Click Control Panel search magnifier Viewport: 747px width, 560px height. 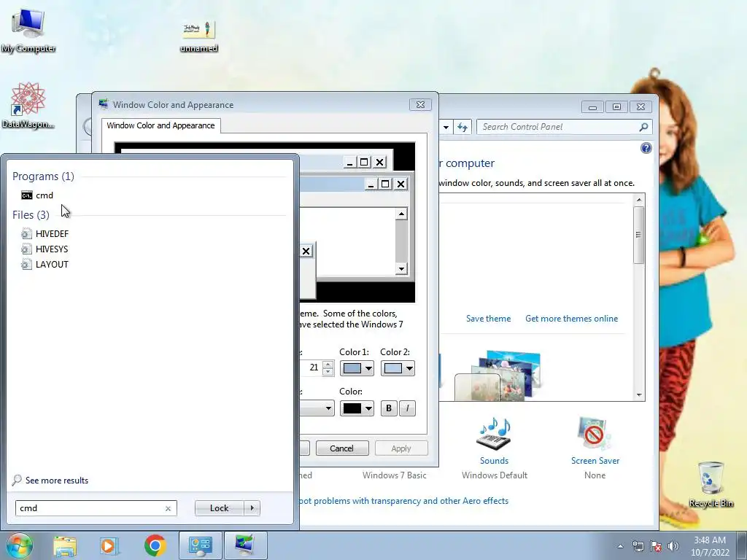643,127
